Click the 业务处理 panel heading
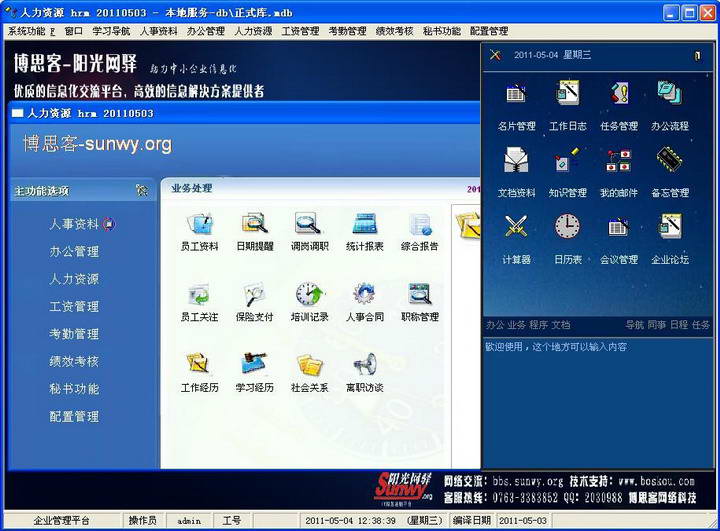The image size is (720, 531). (191, 188)
